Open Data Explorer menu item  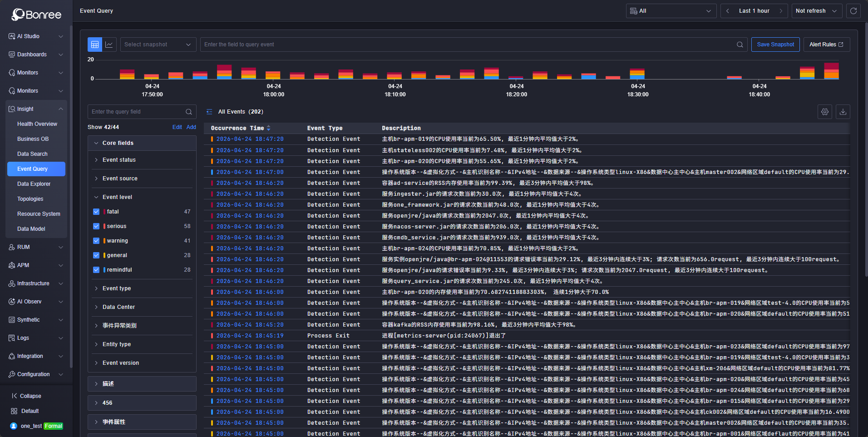34,184
